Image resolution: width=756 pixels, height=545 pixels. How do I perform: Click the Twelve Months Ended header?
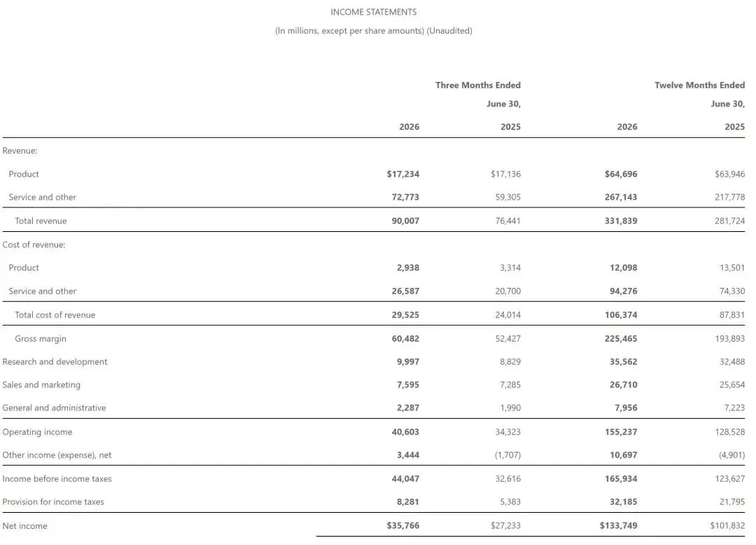click(x=699, y=85)
